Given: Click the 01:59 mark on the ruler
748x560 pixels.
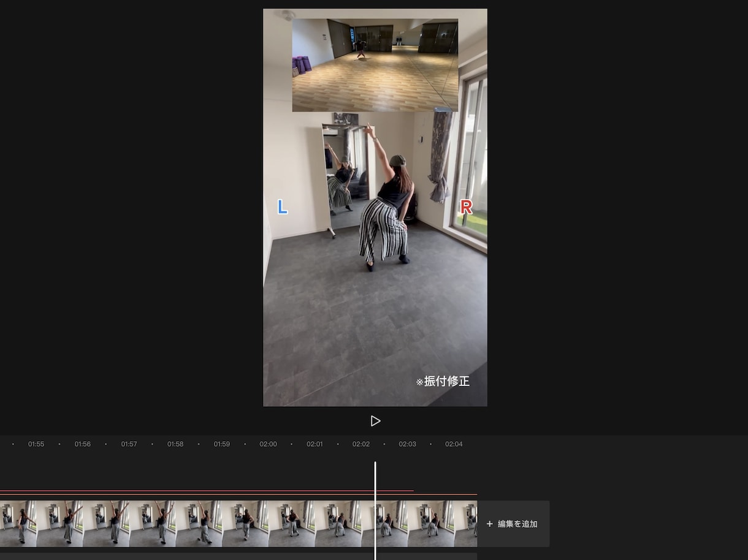Looking at the screenshot, I should [x=222, y=444].
